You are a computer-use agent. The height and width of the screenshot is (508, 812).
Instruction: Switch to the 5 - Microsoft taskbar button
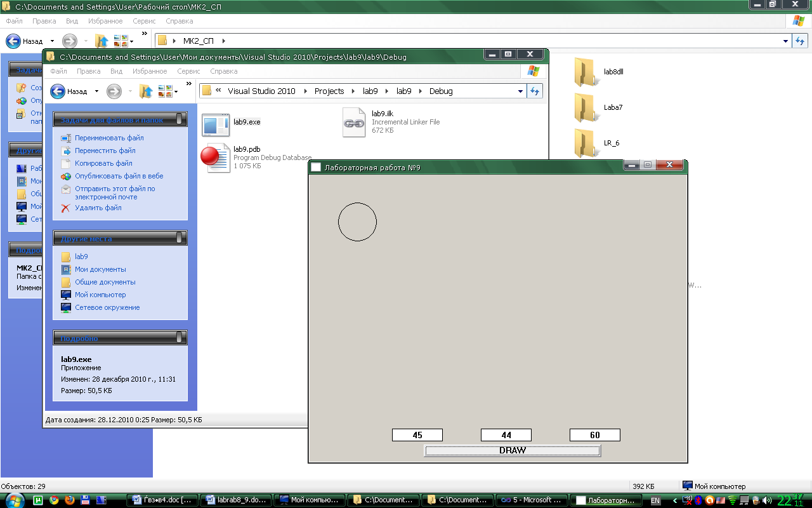(531, 500)
